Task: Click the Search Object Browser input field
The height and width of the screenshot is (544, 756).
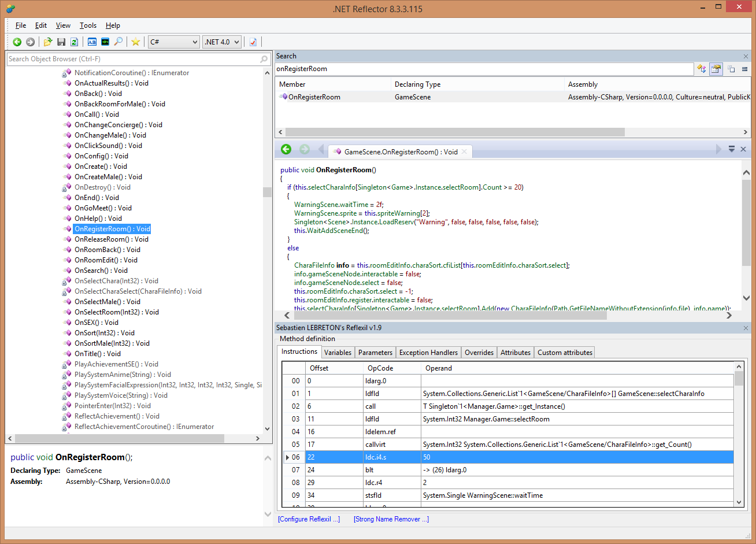Action: click(x=133, y=59)
